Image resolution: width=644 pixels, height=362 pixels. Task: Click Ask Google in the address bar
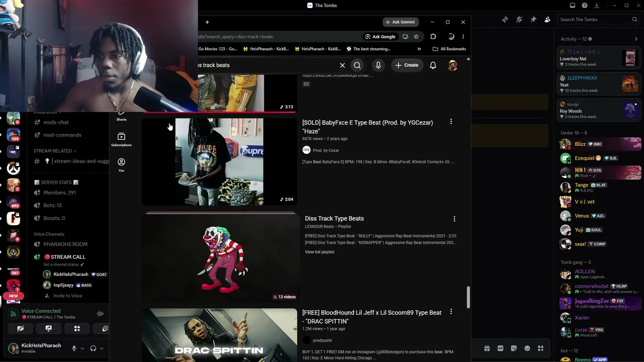380,37
